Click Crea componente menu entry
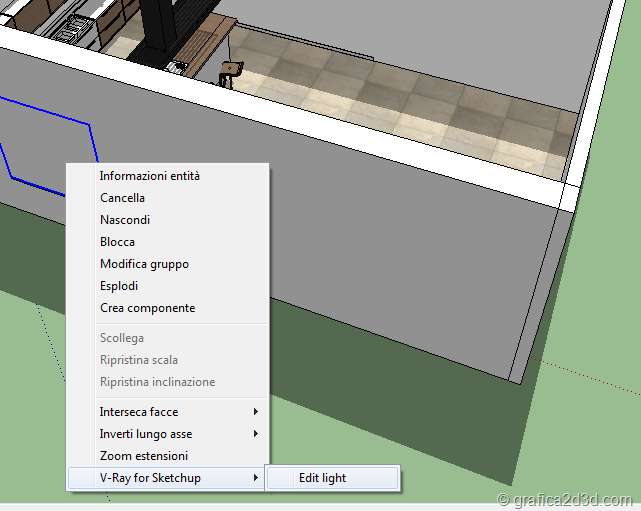Viewport: 641px width, 511px height. (x=147, y=308)
